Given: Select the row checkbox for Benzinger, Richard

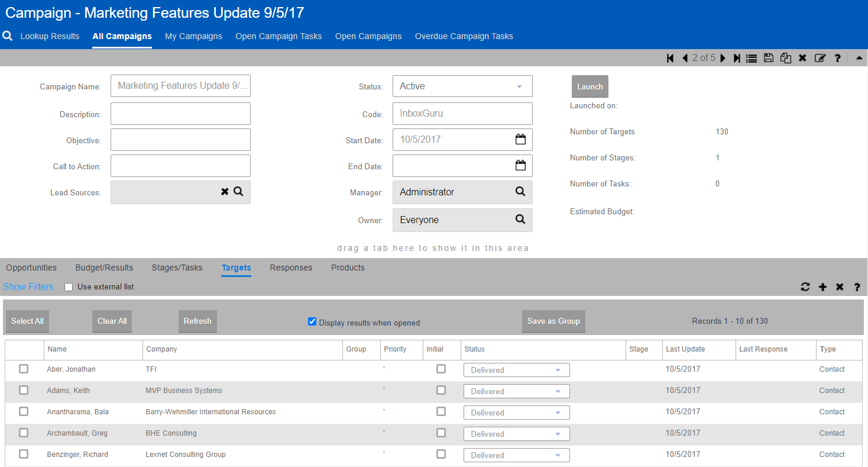Looking at the screenshot, I should (24, 454).
